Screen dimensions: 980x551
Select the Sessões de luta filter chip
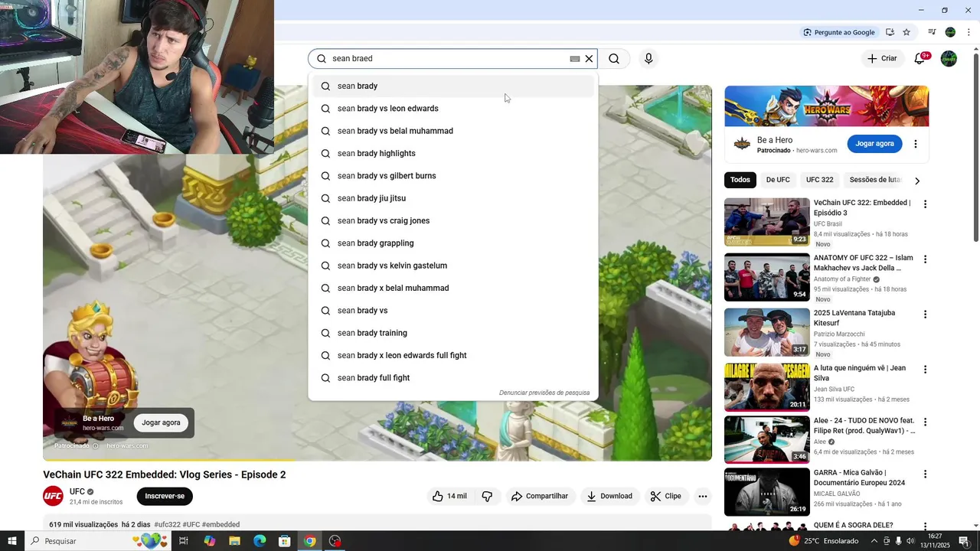pyautogui.click(x=874, y=180)
